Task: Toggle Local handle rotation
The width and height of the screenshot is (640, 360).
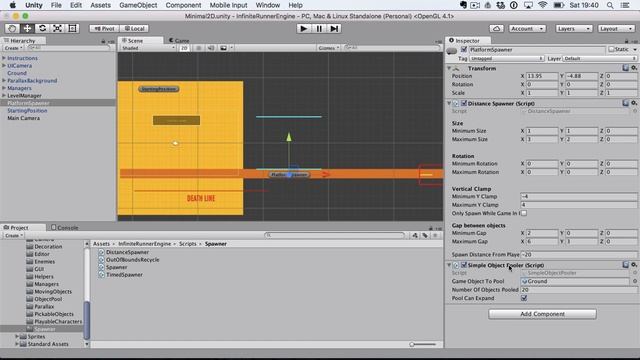Action: tap(134, 29)
